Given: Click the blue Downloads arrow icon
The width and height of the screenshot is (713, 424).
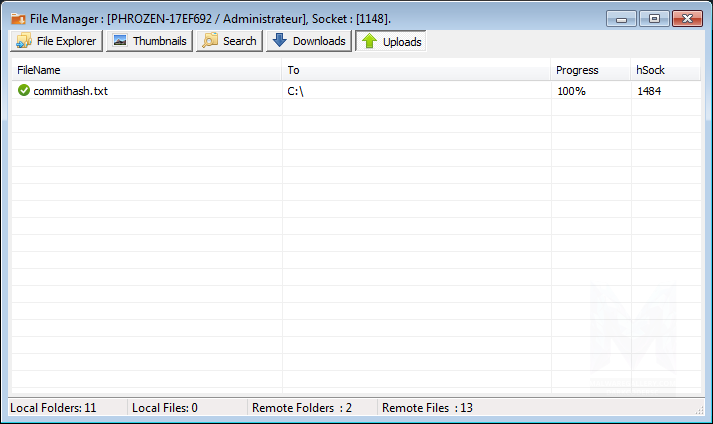Looking at the screenshot, I should pyautogui.click(x=279, y=41).
